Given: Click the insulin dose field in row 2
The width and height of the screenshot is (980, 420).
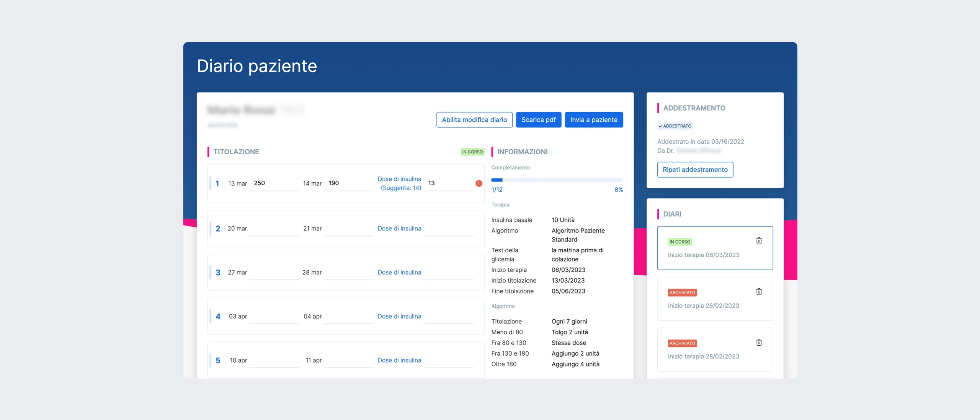Looking at the screenshot, I should (448, 229).
